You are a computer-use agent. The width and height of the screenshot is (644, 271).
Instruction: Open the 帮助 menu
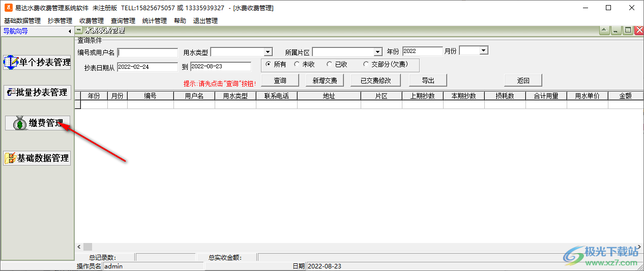[x=180, y=21]
